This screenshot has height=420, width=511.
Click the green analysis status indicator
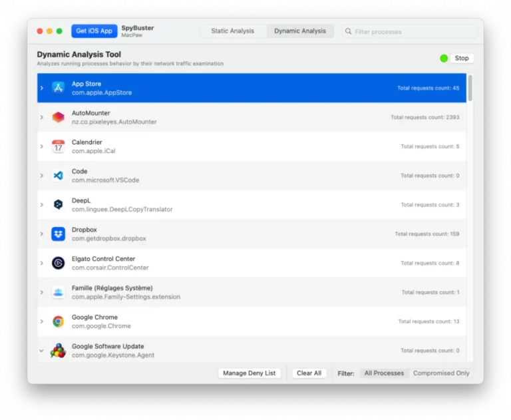click(x=444, y=59)
